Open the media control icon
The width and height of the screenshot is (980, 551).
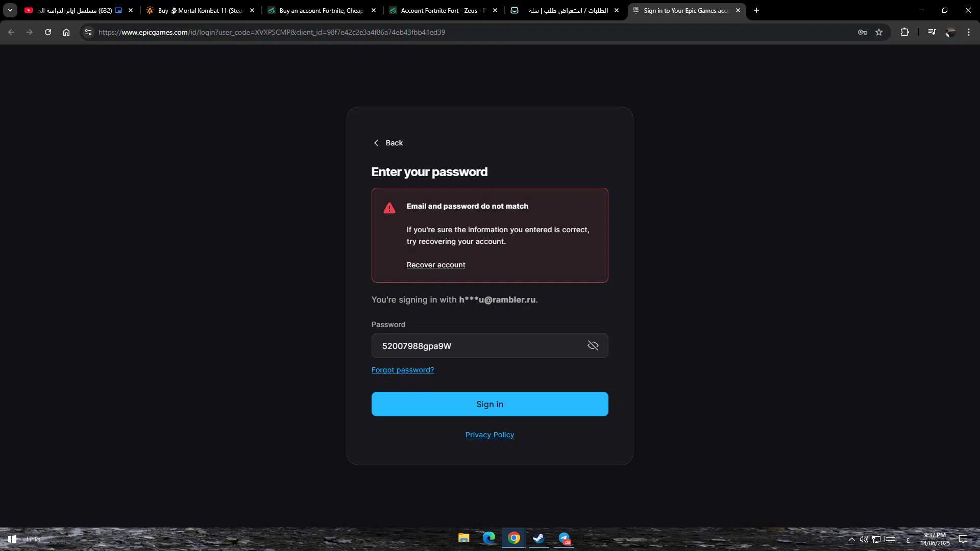(932, 32)
